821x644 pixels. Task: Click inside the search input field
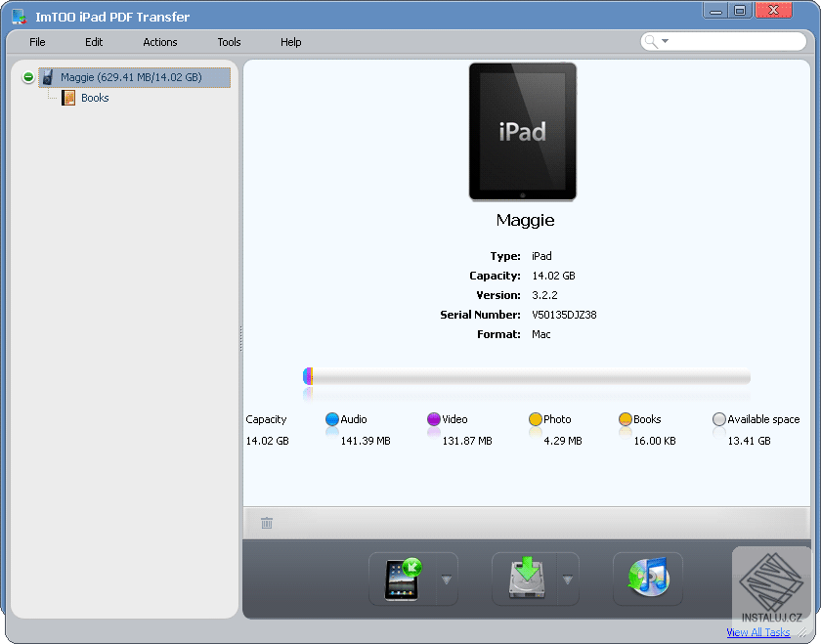coord(736,41)
